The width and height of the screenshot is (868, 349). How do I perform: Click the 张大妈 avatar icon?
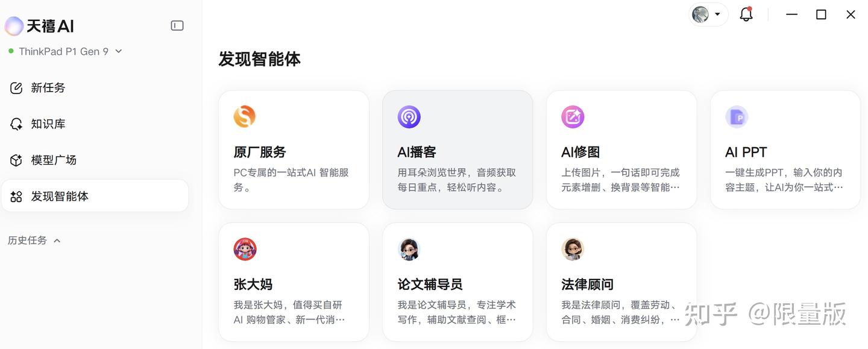point(245,249)
